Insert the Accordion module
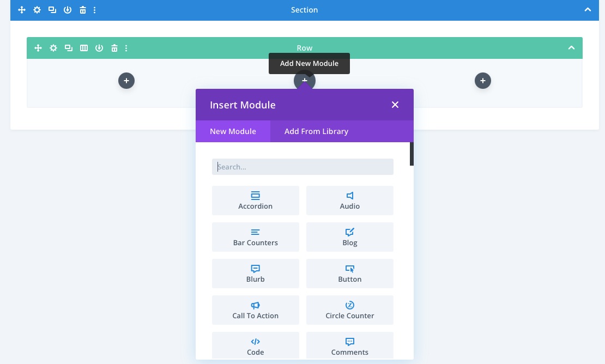 pos(255,200)
